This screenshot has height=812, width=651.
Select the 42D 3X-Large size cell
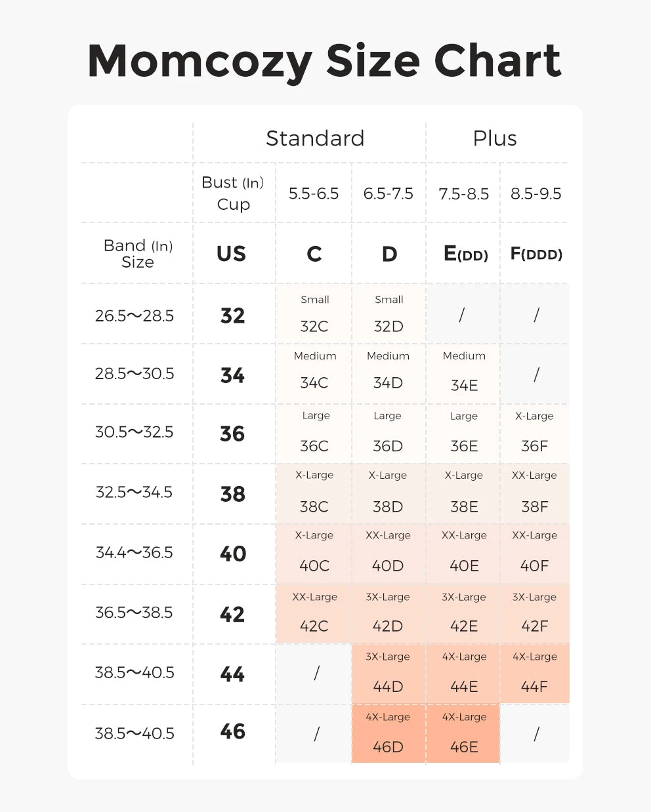[x=388, y=613]
